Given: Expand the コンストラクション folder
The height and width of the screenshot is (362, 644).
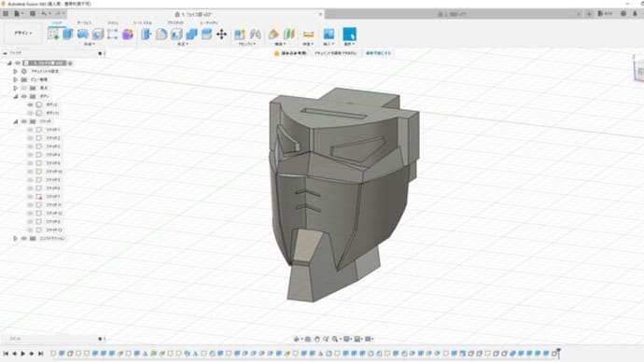Looking at the screenshot, I should pos(16,238).
